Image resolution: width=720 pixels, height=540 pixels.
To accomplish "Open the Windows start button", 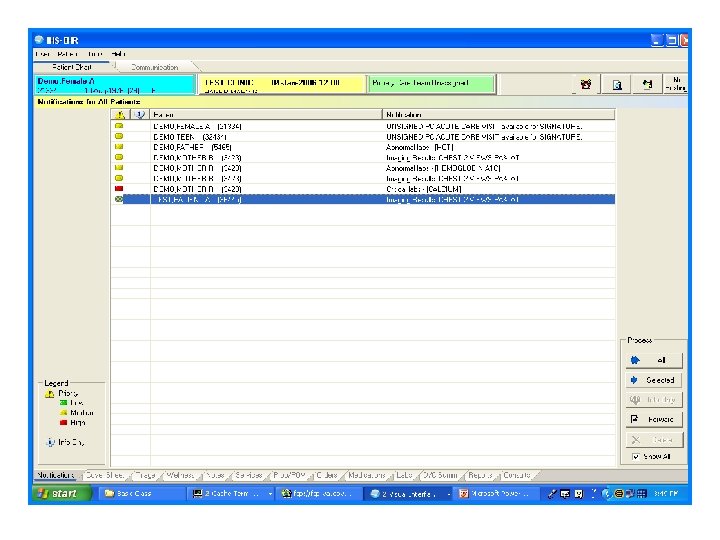I will pyautogui.click(x=62, y=494).
